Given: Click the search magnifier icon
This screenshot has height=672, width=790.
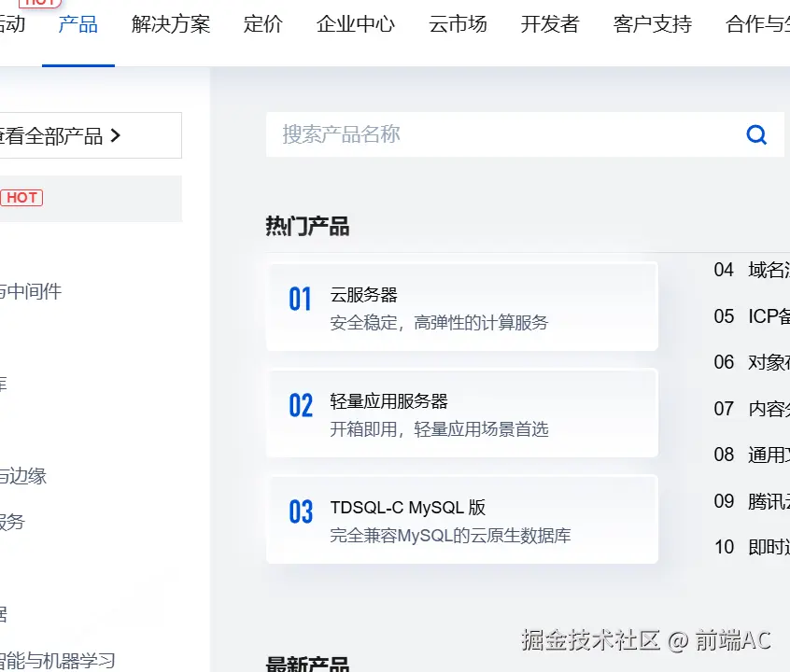Looking at the screenshot, I should click(756, 135).
